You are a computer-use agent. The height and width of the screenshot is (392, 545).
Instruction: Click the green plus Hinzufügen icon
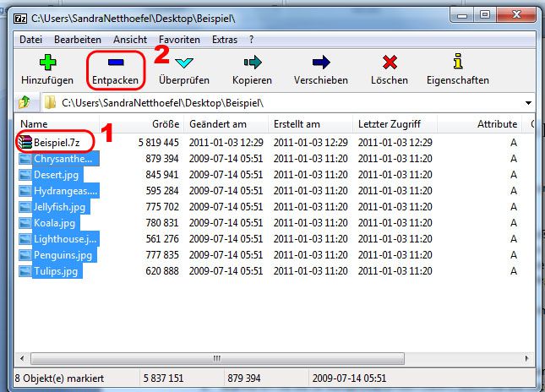(x=47, y=63)
